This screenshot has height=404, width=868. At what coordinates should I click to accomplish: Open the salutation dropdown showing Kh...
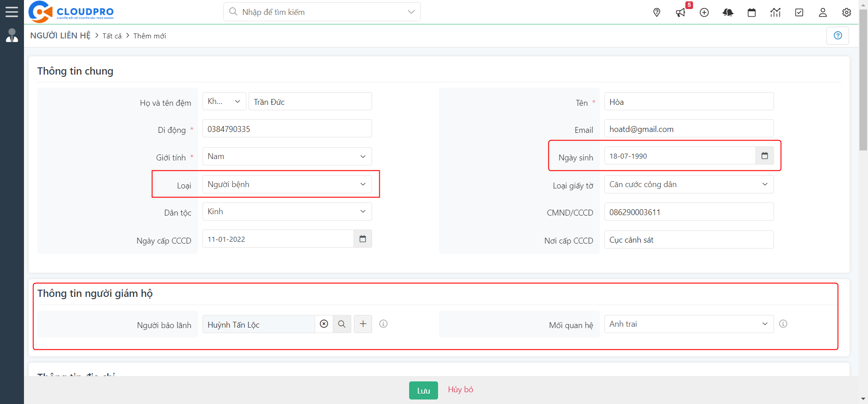pyautogui.click(x=224, y=101)
